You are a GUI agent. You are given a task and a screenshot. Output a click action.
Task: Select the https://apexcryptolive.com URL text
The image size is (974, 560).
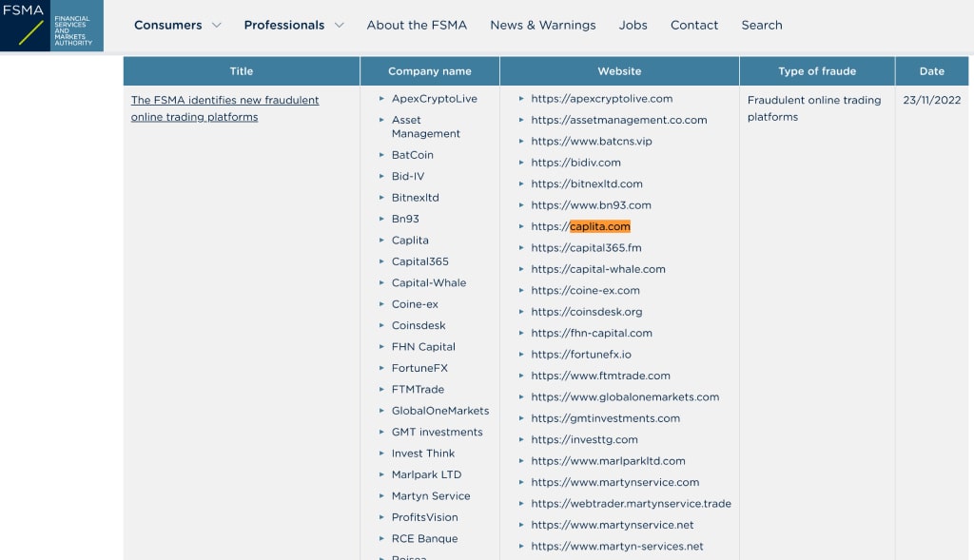602,99
